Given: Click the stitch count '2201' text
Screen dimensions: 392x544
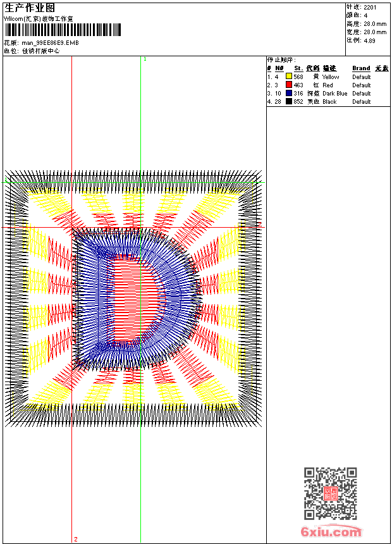Looking at the screenshot, I should click(370, 8).
